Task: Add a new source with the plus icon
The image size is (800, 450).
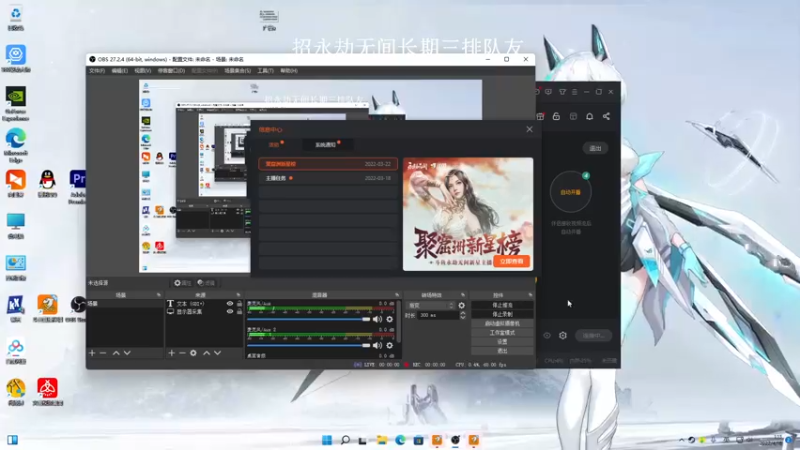Action: 171,353
